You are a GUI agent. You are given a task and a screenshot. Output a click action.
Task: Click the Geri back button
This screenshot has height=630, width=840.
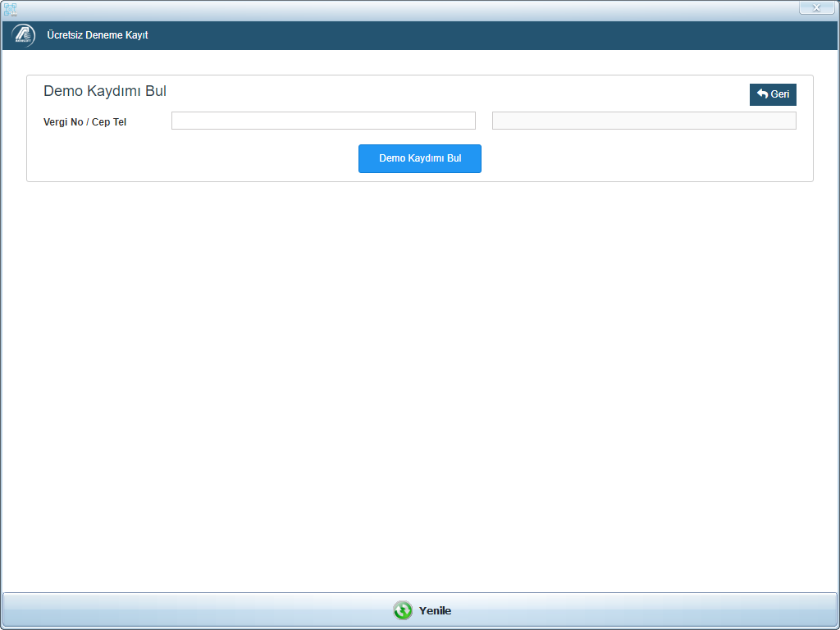(773, 94)
